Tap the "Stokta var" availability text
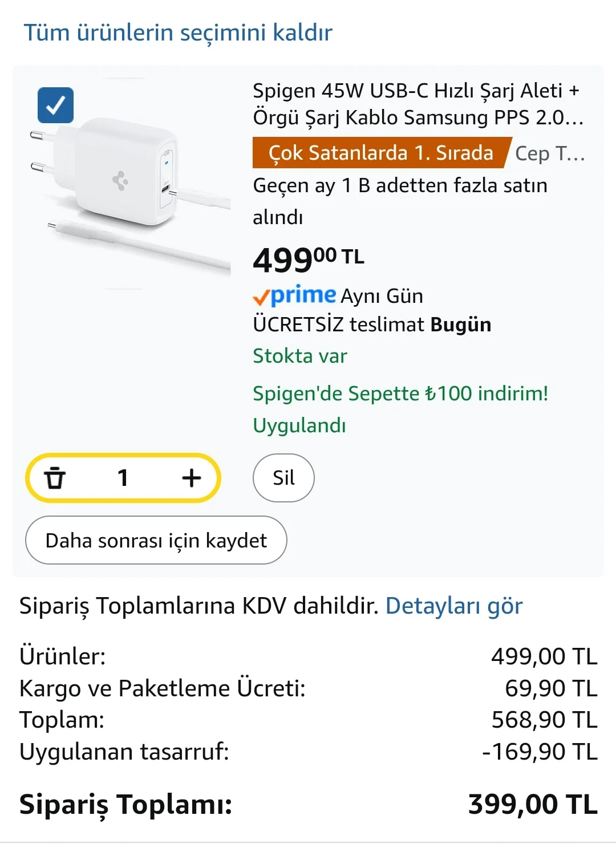Screen dimensions: 616x860 coord(300,356)
